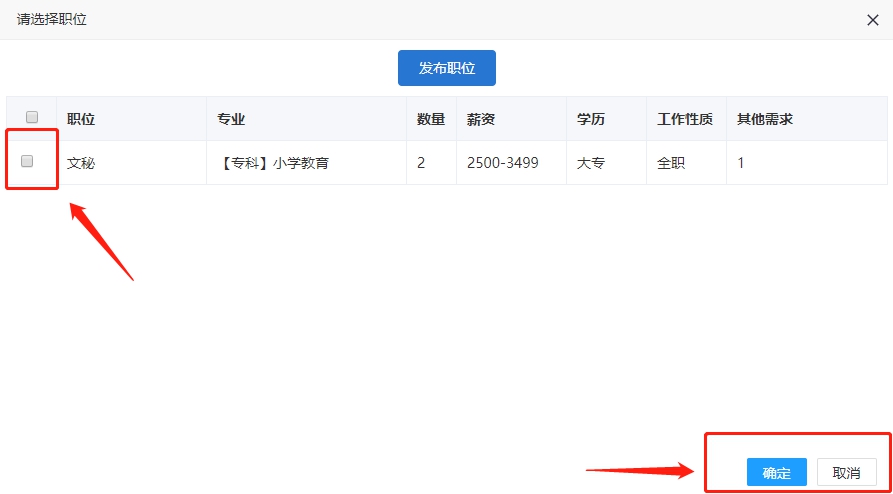
Task: Click the 【专科】小学教育 major cell
Action: pyautogui.click(x=272, y=162)
